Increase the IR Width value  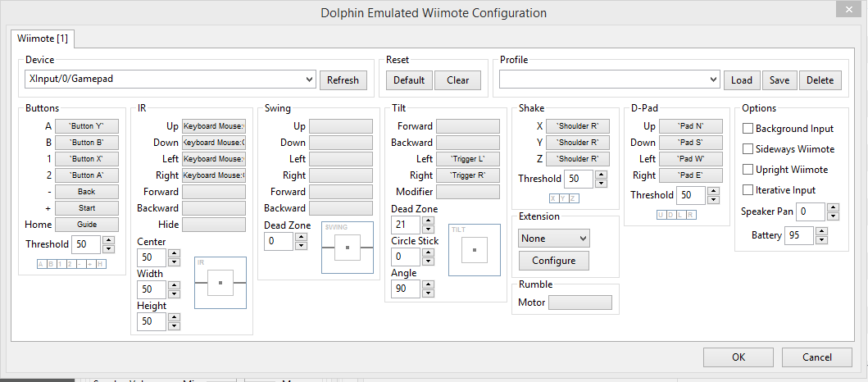pyautogui.click(x=175, y=285)
